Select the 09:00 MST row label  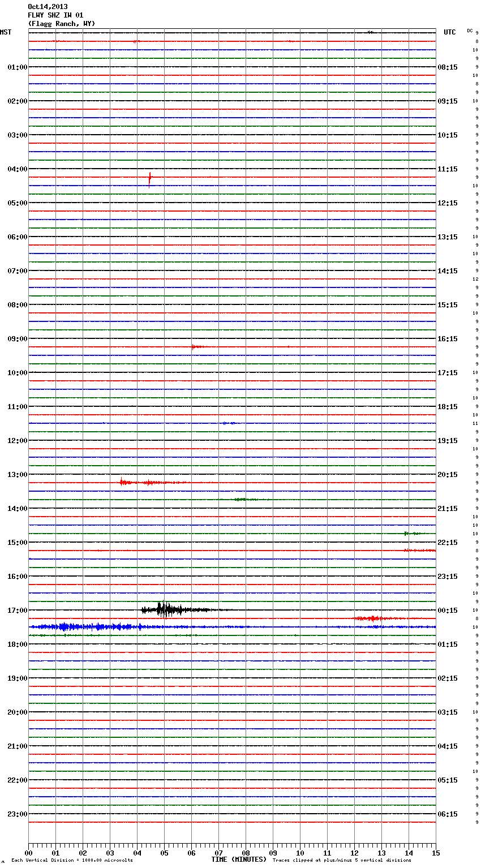pos(17,339)
